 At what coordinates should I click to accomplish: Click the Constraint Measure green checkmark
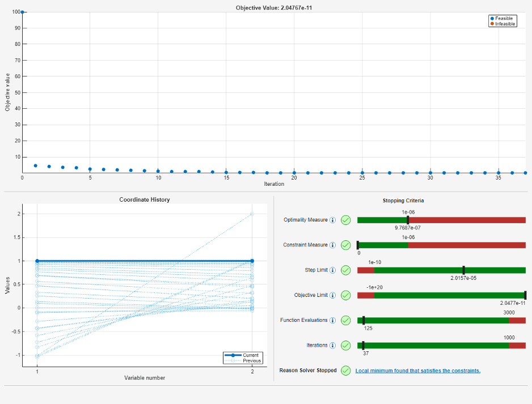tap(346, 245)
